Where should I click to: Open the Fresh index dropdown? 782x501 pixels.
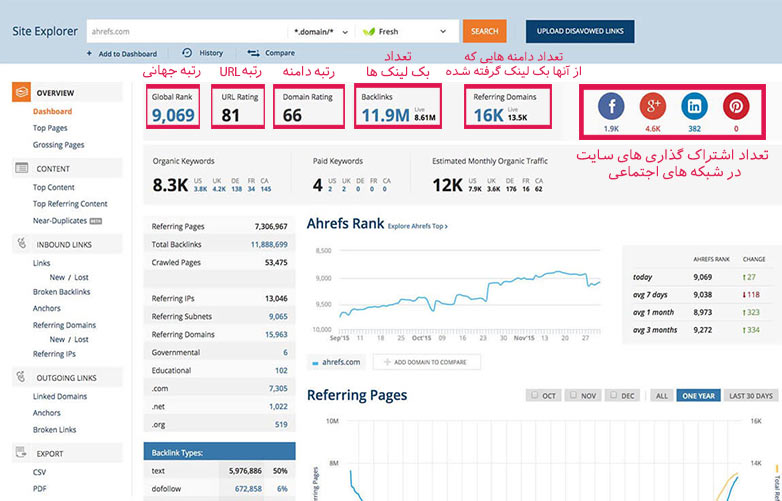[406, 31]
